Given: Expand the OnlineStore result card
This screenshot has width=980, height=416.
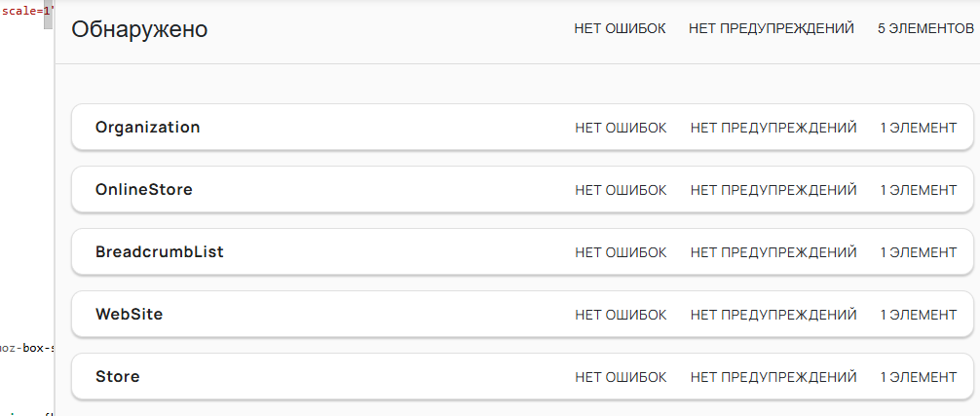Looking at the screenshot, I should 522,190.
